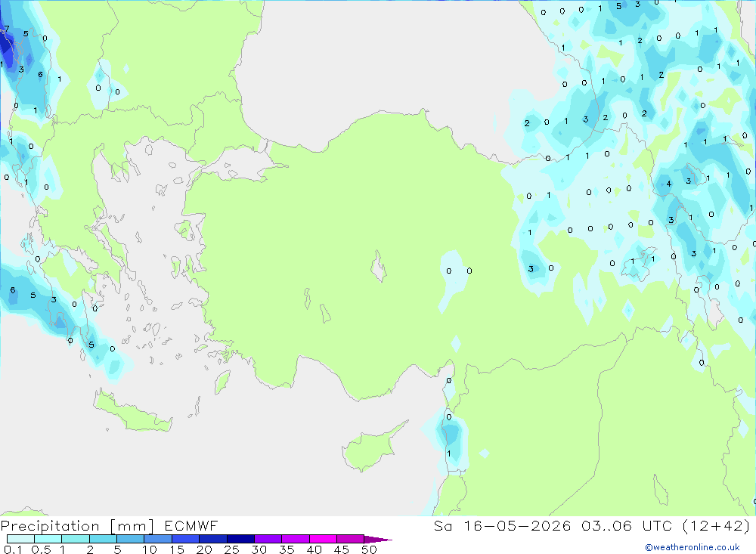
Task: Pick the legend swatch between 10 and 15
Action: [x=158, y=539]
